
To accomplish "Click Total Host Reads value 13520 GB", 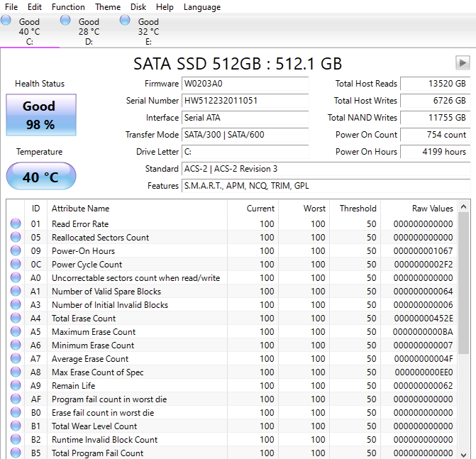I will [x=435, y=84].
